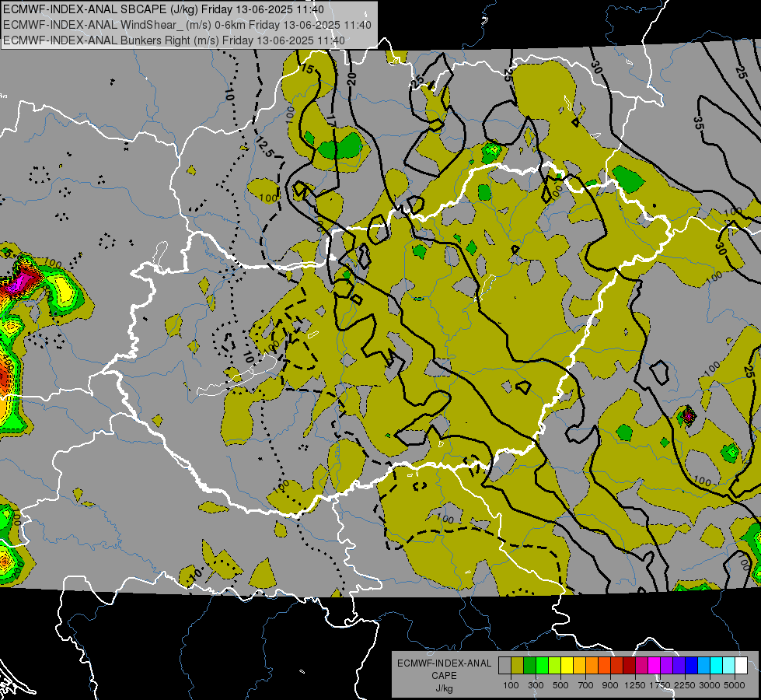Click the contour label 12.5 on the map
Viewport: 761px width, 700px height.
[265, 146]
